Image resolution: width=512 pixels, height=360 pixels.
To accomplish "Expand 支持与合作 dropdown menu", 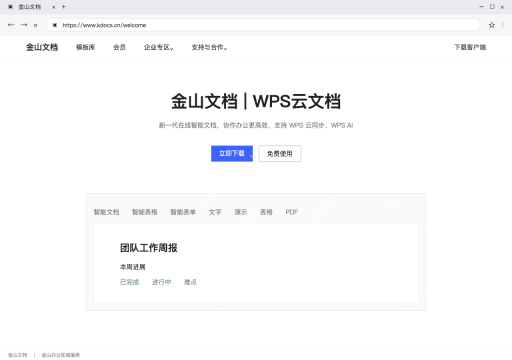I will [209, 47].
